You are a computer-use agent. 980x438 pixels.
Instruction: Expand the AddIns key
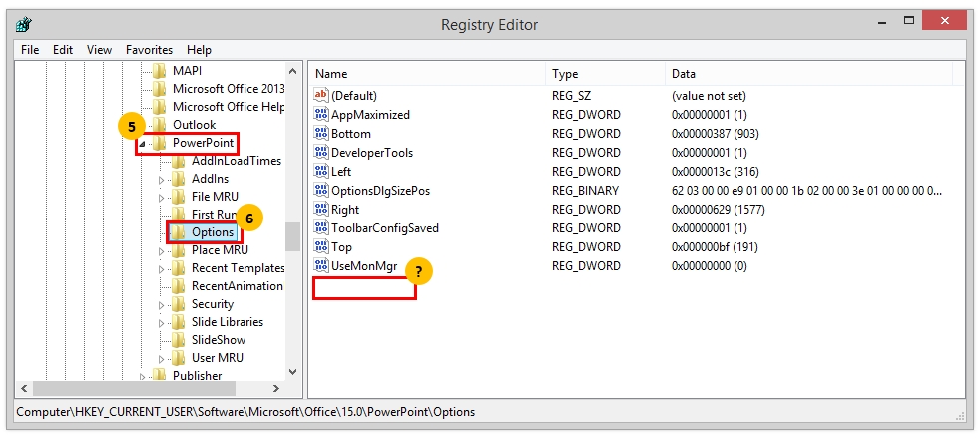[161, 180]
